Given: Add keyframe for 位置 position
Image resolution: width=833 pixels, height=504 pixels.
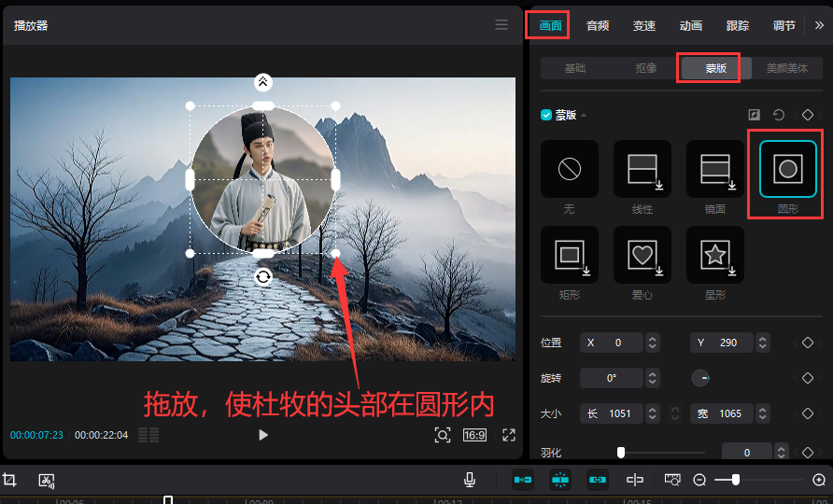Looking at the screenshot, I should tap(808, 343).
